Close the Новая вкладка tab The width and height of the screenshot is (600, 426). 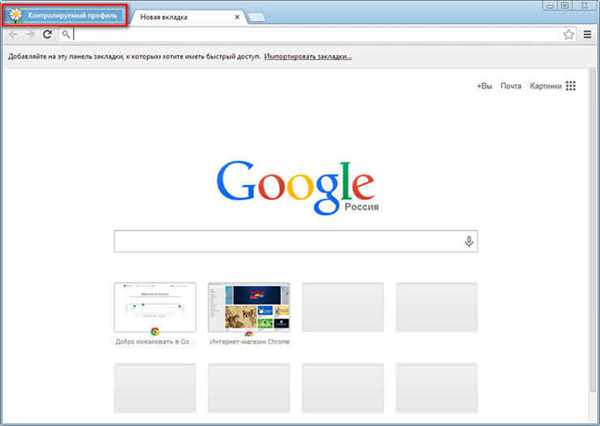coord(237,17)
